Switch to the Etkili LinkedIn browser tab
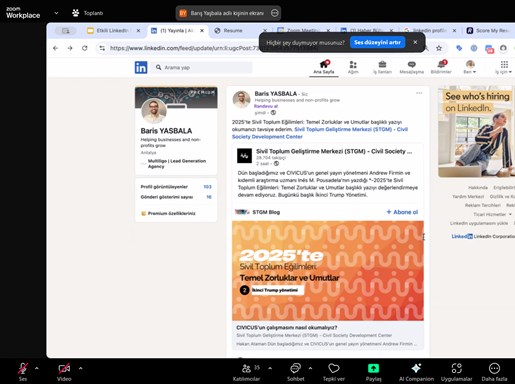The image size is (515, 384). (x=112, y=31)
